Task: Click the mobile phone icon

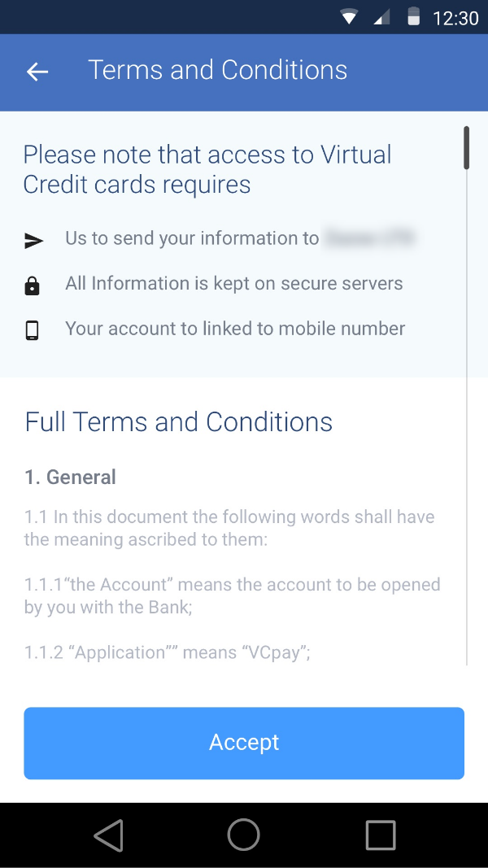Action: coord(32,330)
